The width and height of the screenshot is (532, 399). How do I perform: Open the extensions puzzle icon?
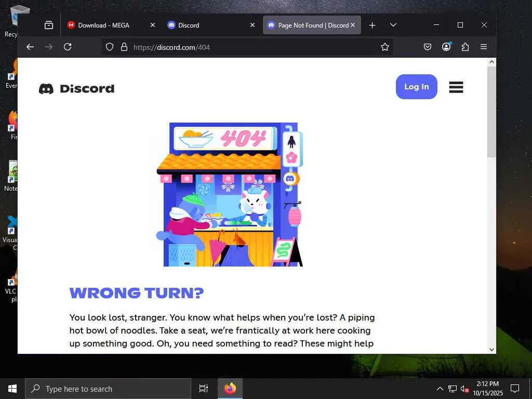465,47
